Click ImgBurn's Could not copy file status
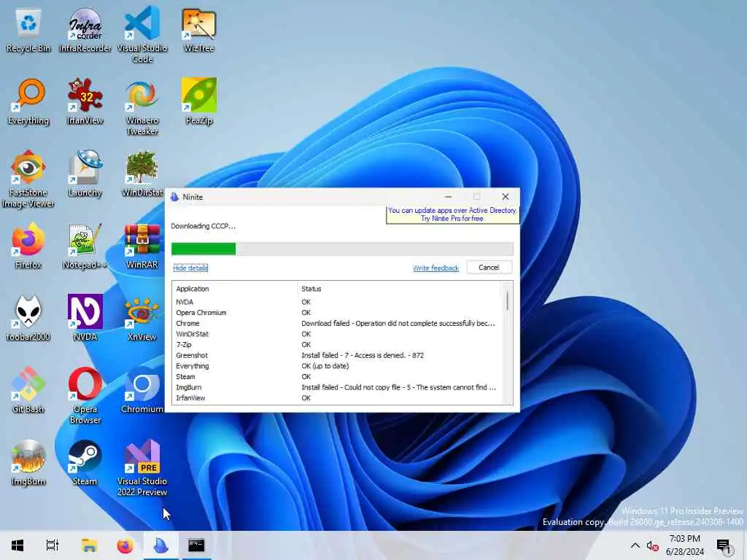 (x=399, y=387)
